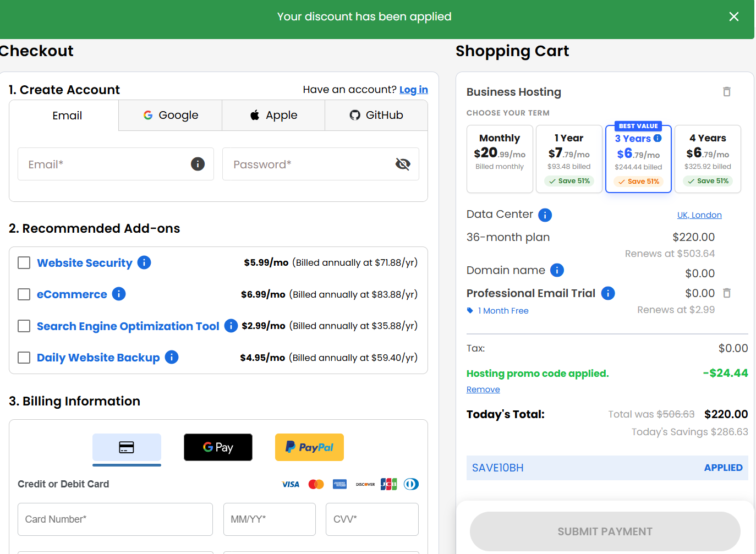Check Daily Website Backup add-on
The width and height of the screenshot is (756, 554).
click(24, 358)
